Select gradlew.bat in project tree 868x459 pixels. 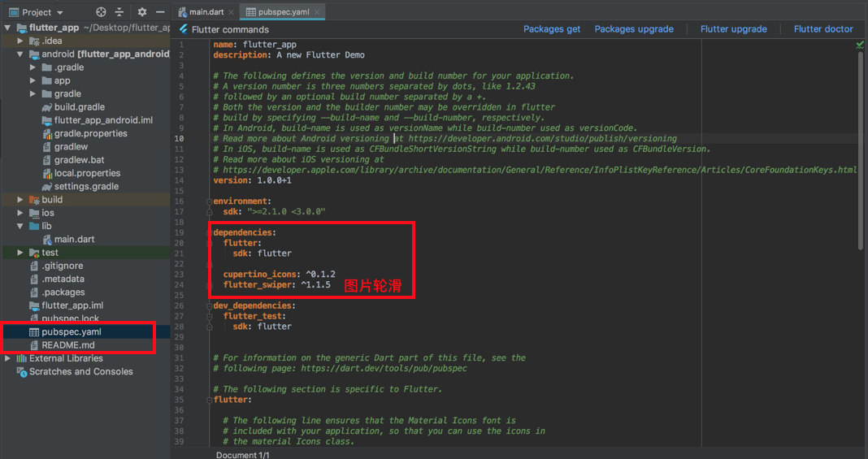coord(79,160)
